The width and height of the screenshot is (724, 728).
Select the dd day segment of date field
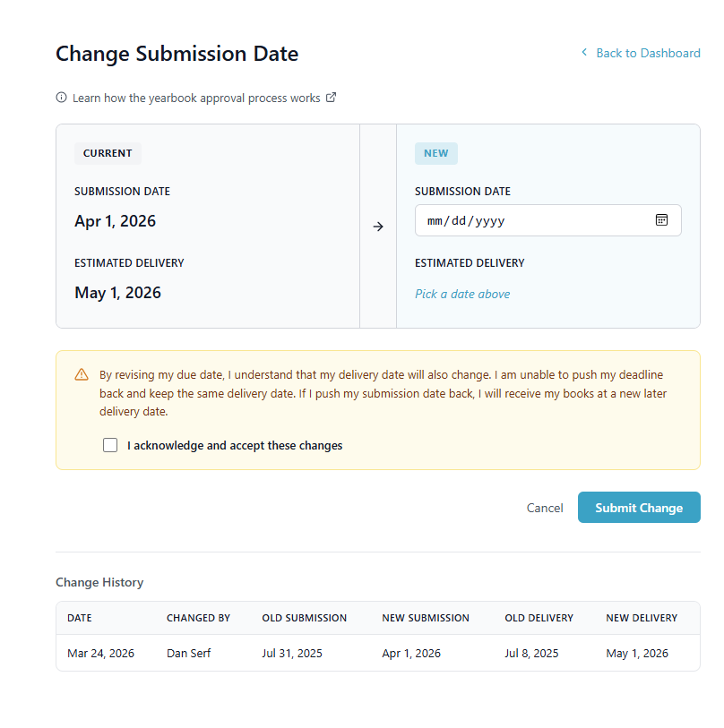pos(460,221)
